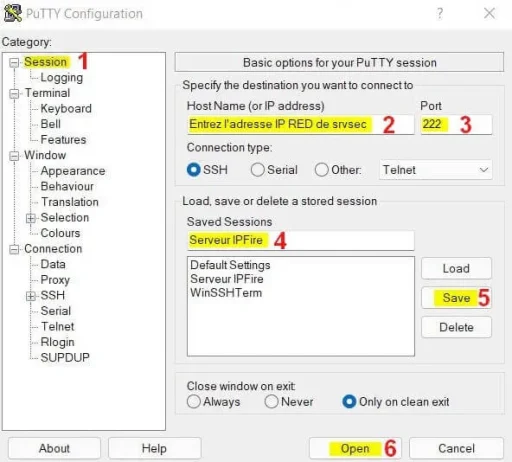Click the Help button
512x462 pixels.
[x=154, y=448]
